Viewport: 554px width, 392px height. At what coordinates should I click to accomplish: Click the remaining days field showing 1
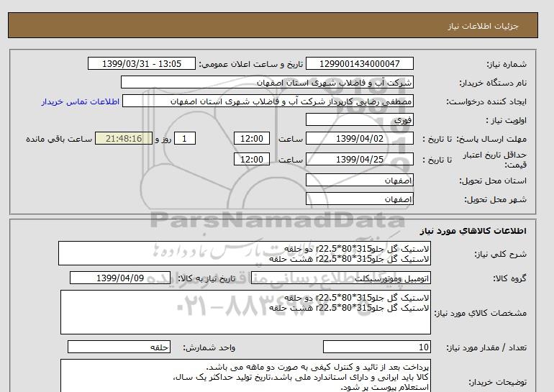tap(185, 138)
